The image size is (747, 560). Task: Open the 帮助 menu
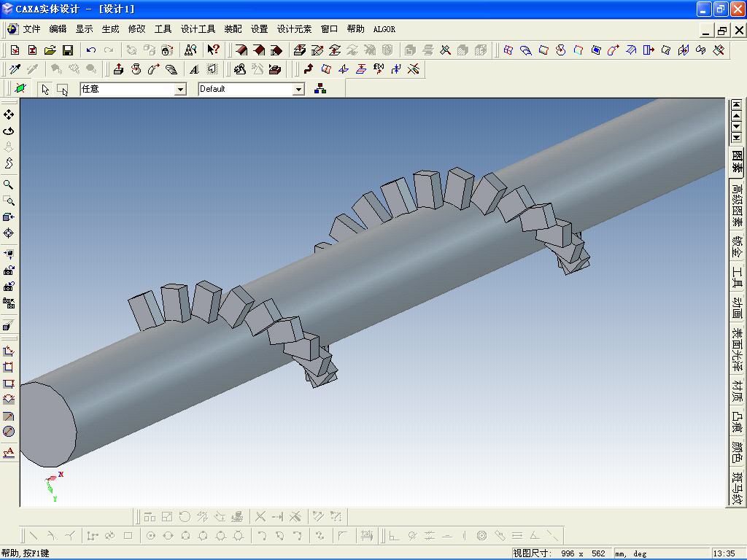click(x=355, y=29)
